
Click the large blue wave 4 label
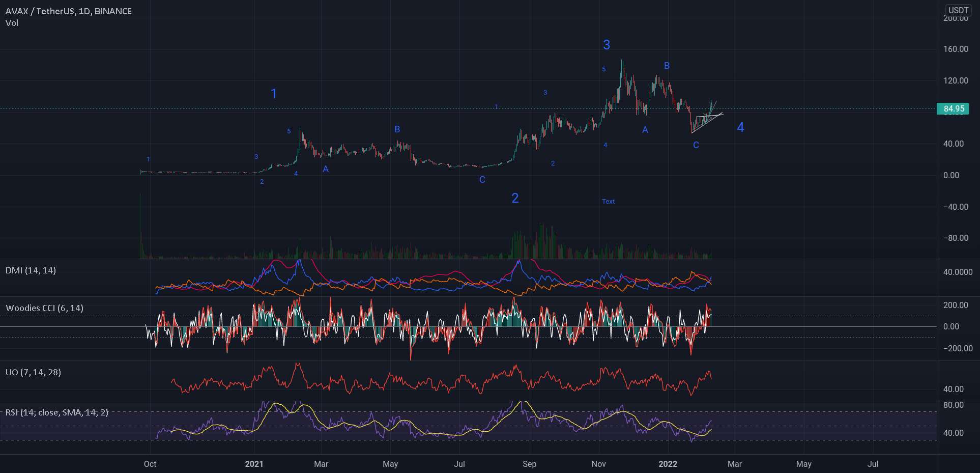[741, 127]
